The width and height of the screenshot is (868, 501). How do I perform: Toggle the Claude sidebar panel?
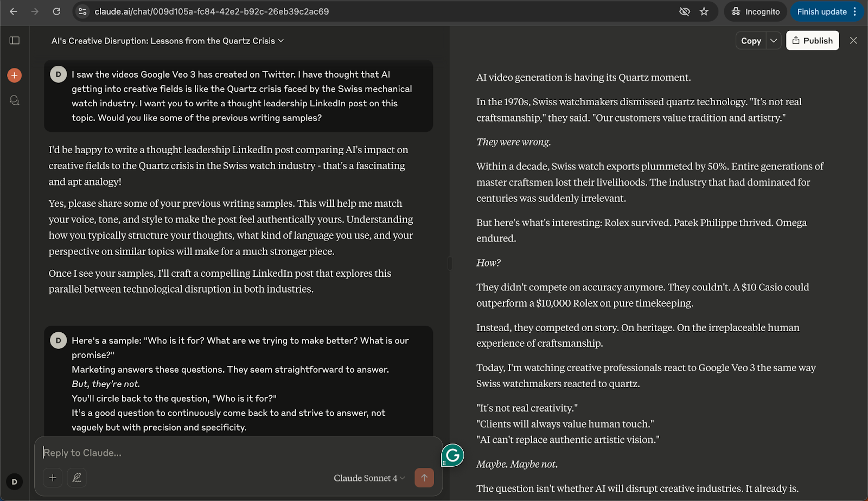tap(15, 41)
